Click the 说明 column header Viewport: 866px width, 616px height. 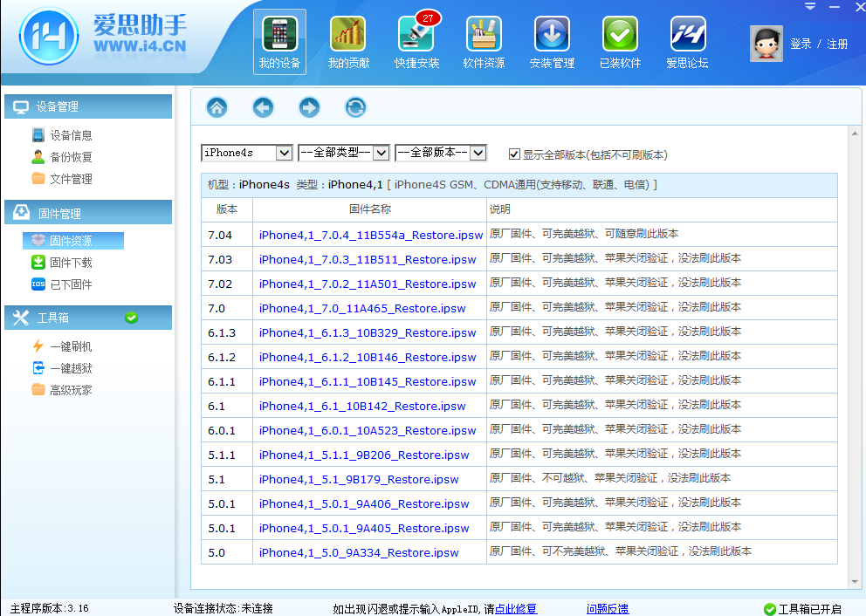point(662,209)
